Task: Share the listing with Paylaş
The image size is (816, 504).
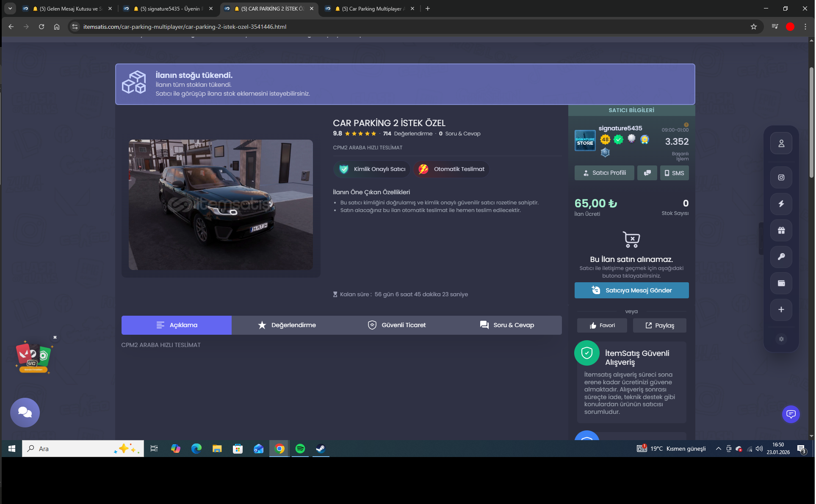Action: click(660, 325)
